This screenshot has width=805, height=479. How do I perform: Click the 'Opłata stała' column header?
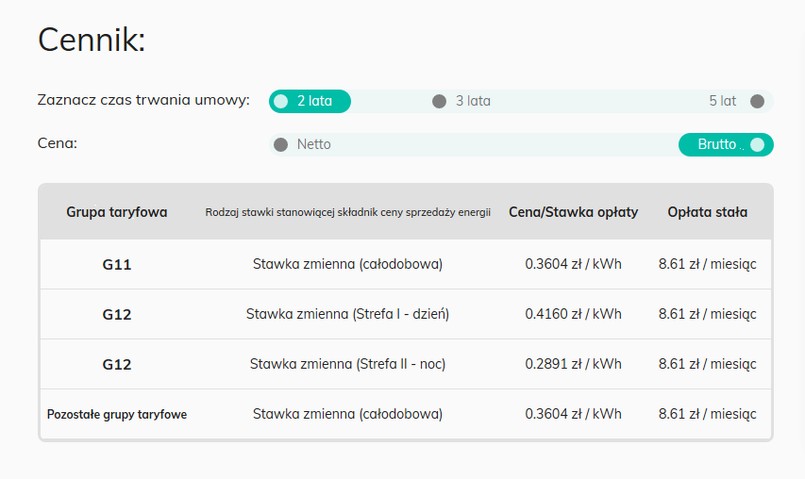tap(707, 212)
